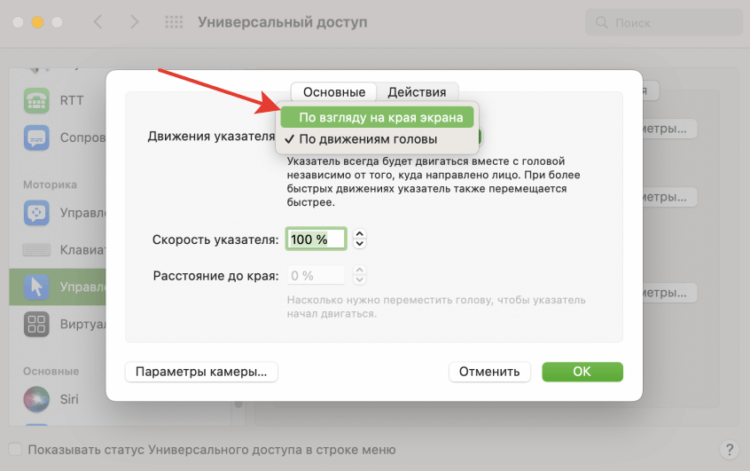This screenshot has width=750, height=471.
Task: Open the Siri icon in sidebar
Action: click(x=36, y=399)
